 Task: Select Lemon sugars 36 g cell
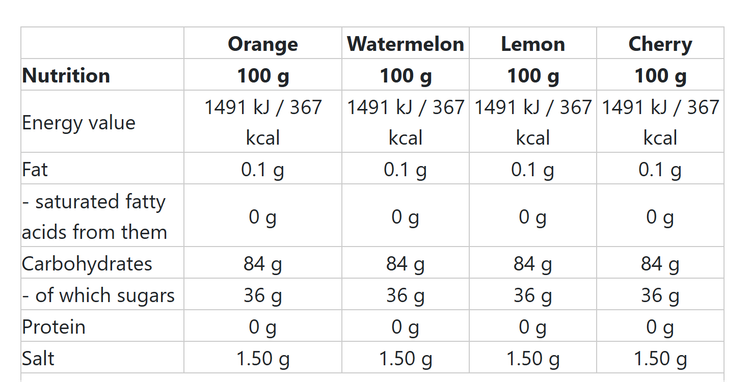pyautogui.click(x=533, y=295)
